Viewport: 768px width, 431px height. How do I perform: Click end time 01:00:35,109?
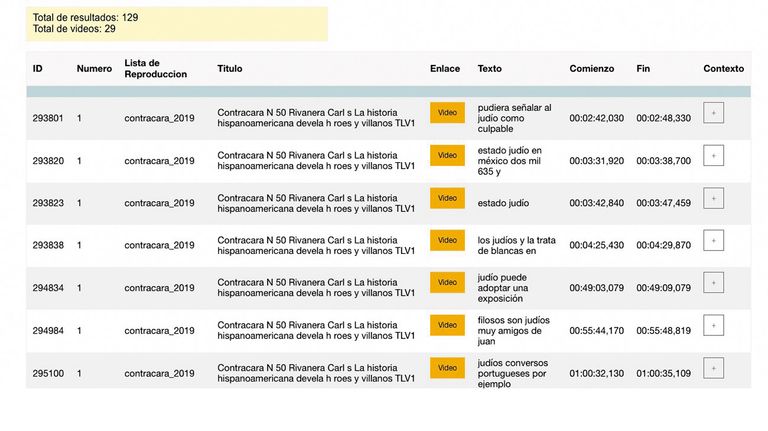point(664,373)
